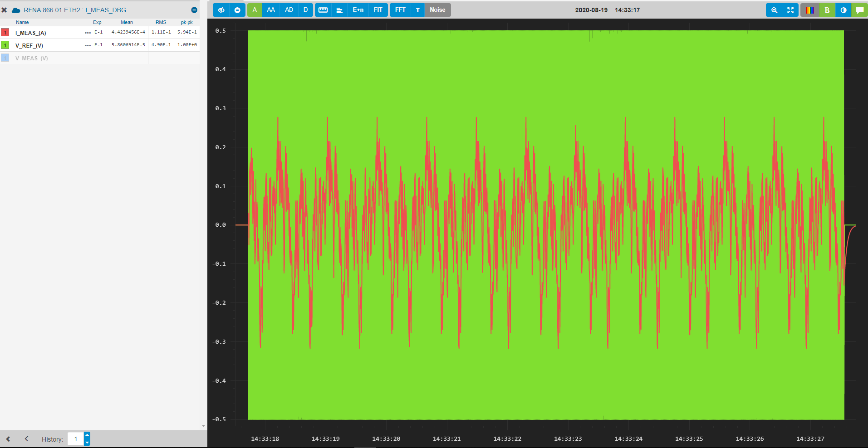
Task: Click the V_REF_(V) exponent E-1
Action: tap(98, 45)
